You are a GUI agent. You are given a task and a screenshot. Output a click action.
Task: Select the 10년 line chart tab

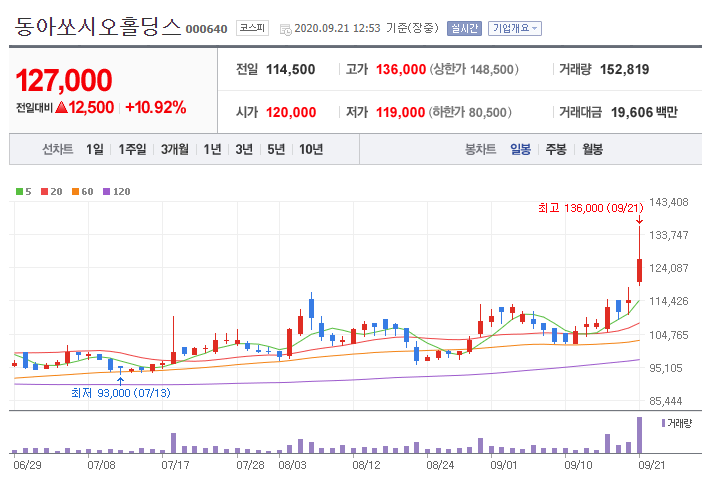pyautogui.click(x=311, y=149)
